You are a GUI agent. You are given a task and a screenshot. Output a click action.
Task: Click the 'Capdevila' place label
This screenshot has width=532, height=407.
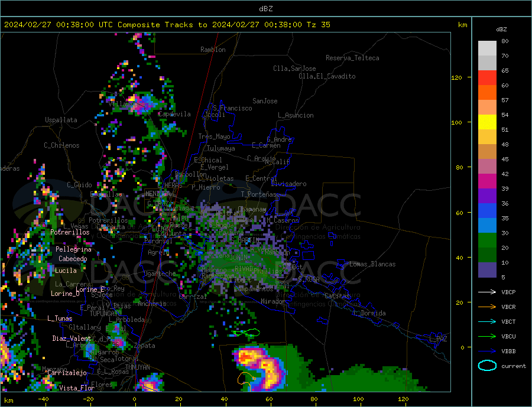click(x=175, y=114)
